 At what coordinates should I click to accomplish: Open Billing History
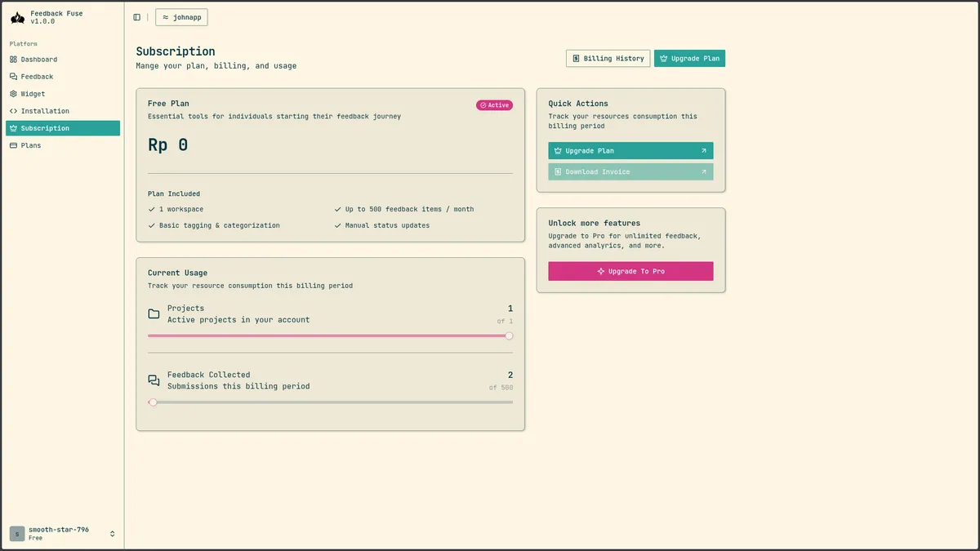(608, 58)
